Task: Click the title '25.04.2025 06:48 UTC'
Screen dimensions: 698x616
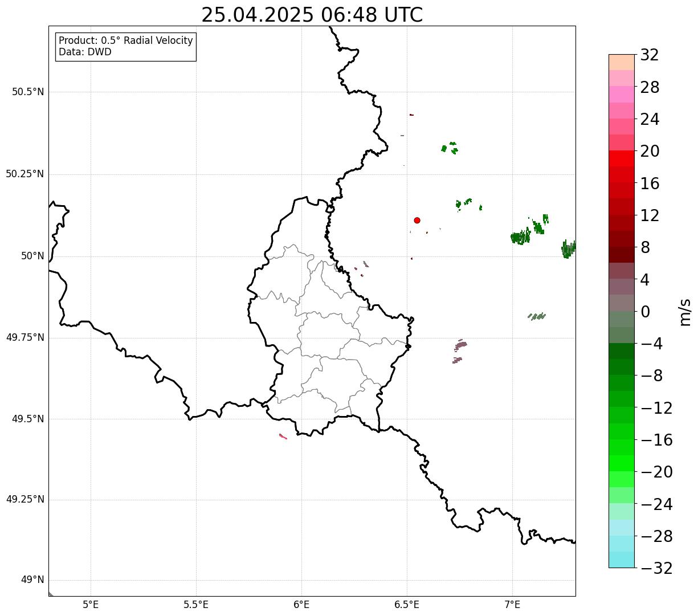Action: [x=312, y=15]
